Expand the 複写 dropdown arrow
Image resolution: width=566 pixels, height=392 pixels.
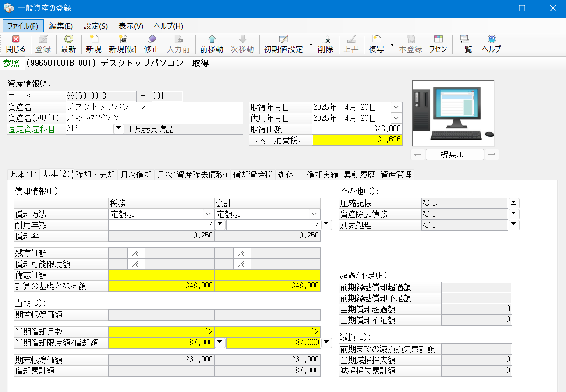click(392, 44)
